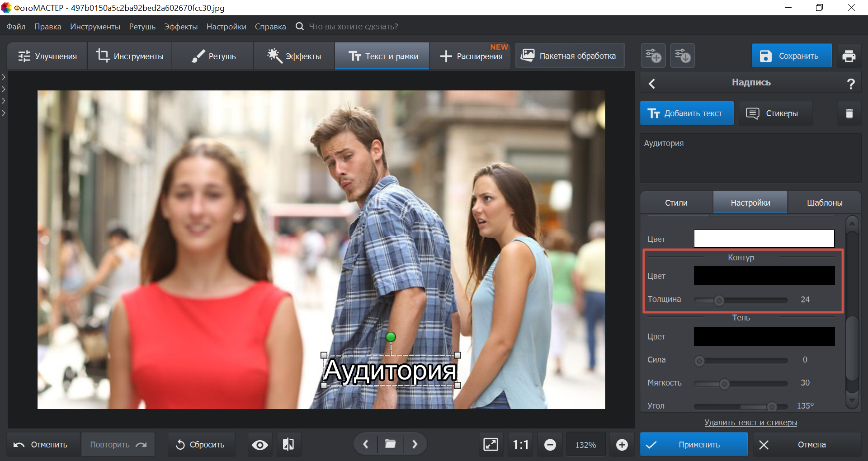Click the 132% zoom value

tap(585, 445)
